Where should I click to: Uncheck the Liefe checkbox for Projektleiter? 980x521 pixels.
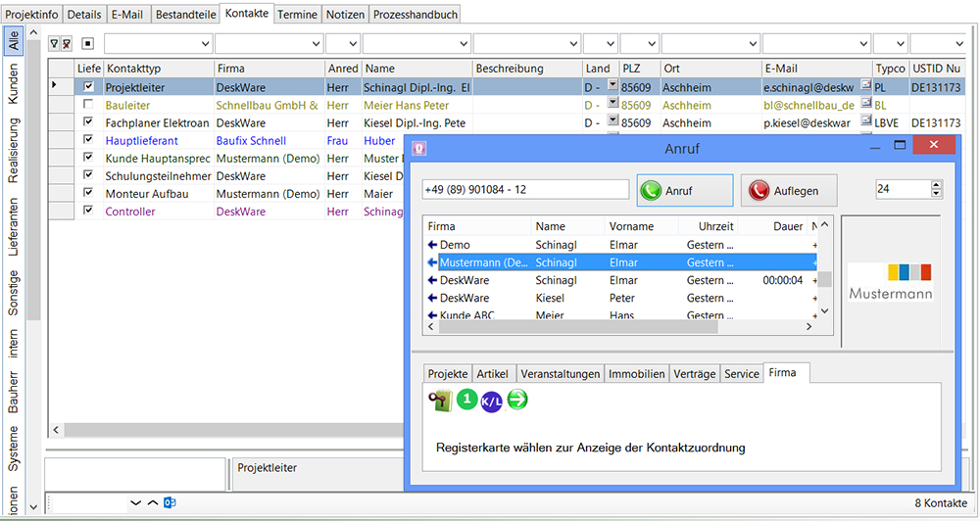89,87
